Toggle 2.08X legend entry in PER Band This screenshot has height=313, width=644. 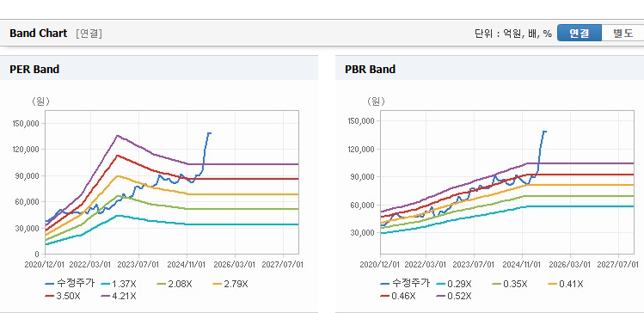pyautogui.click(x=175, y=284)
